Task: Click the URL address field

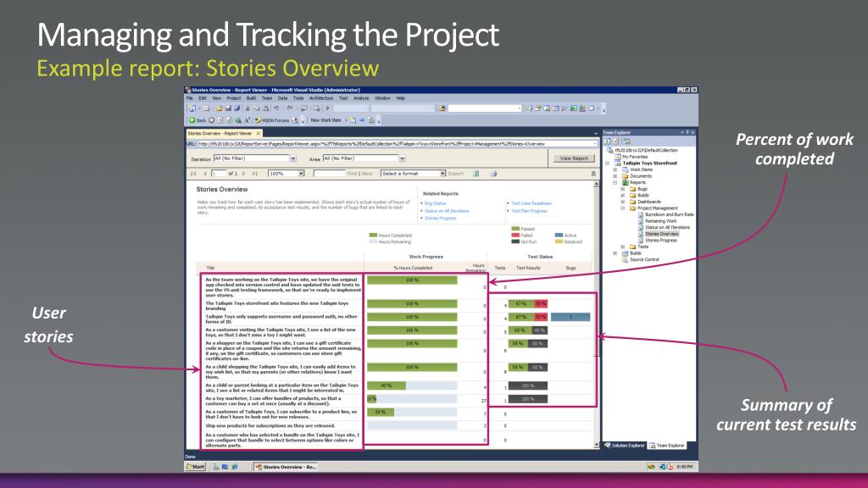Action: point(397,144)
